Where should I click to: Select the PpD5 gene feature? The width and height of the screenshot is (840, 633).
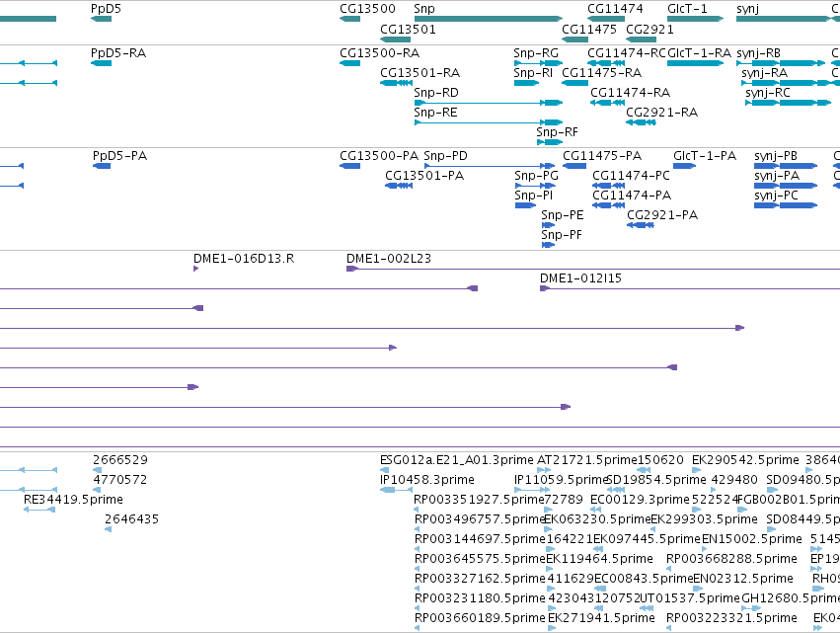tap(102, 19)
